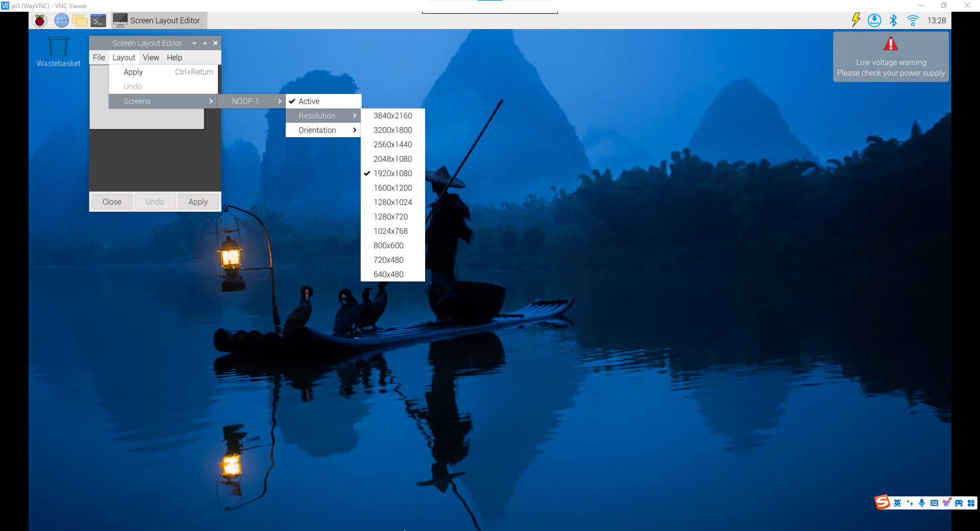This screenshot has height=531, width=980.
Task: Select resolution 2048x1080
Action: pyautogui.click(x=393, y=159)
